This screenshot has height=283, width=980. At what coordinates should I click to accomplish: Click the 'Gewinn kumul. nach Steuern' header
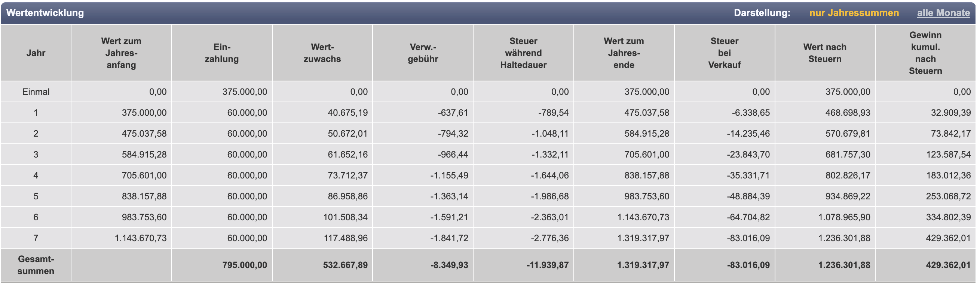(x=925, y=53)
